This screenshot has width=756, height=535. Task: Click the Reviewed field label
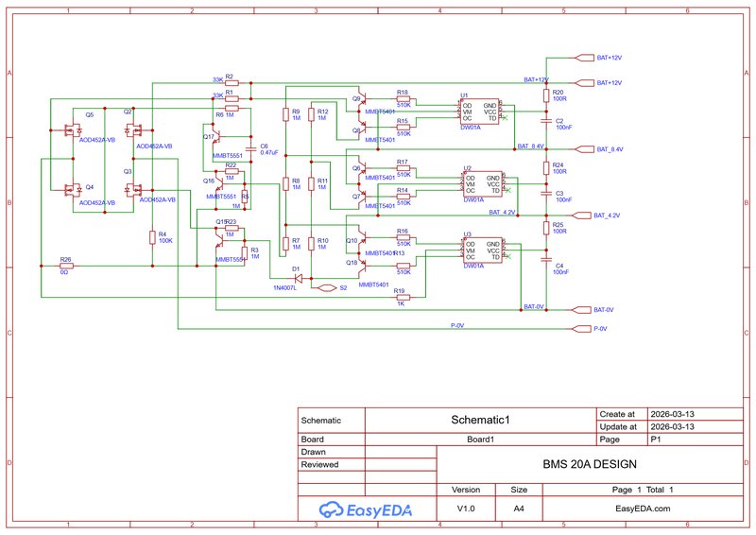pyautogui.click(x=319, y=464)
